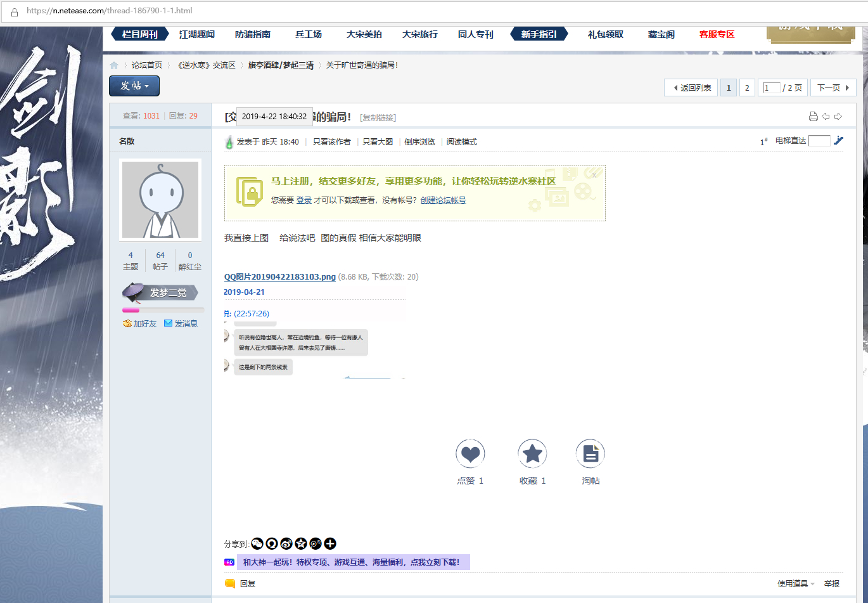Viewport: 868px width, 603px height.
Task: Share the post to WeChat
Action: pyautogui.click(x=257, y=543)
